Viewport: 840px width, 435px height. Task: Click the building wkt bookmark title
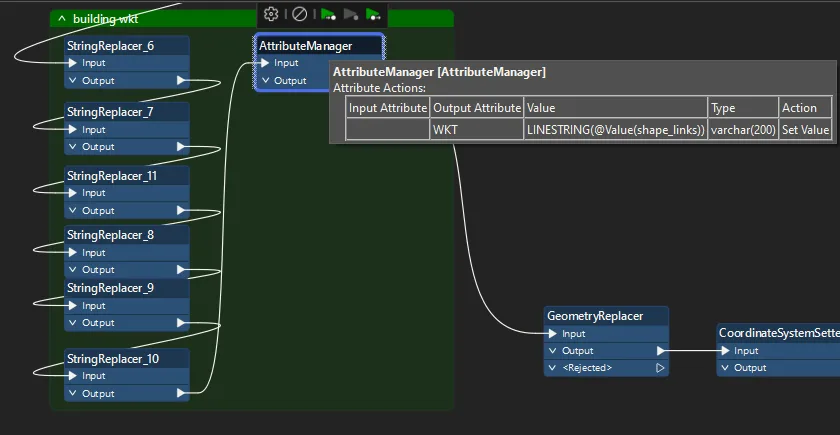(106, 19)
